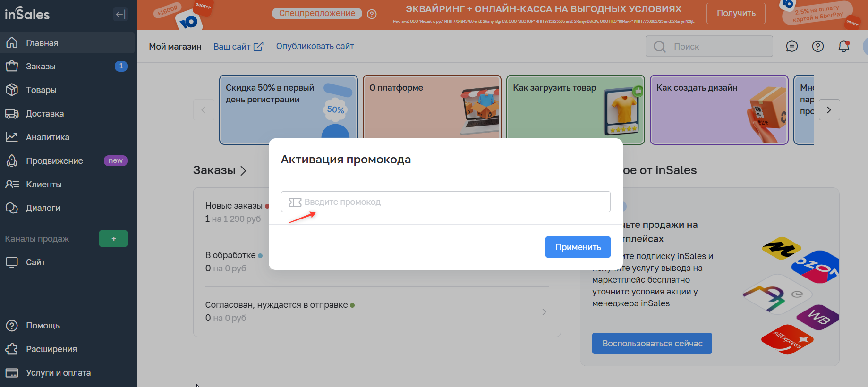Click Опубликовать сайт link
Viewport: 868px width, 387px height.
[x=315, y=46]
